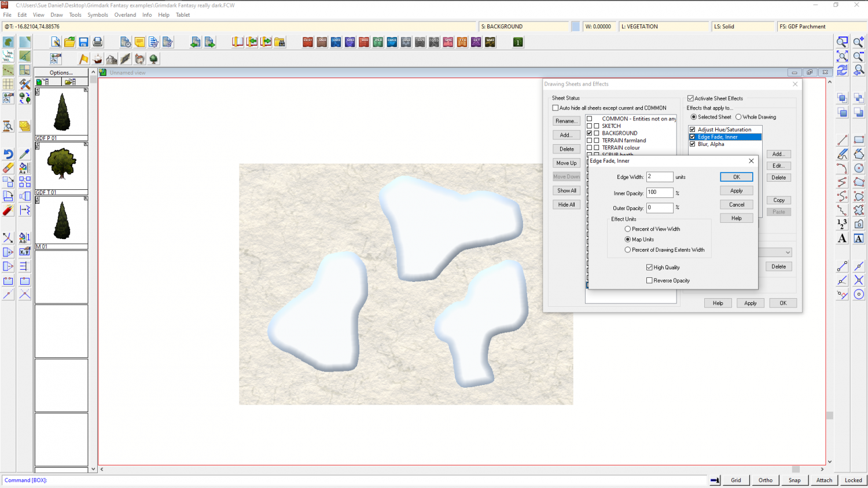Click the mountain symbols icon
The image size is (868, 488).
[112, 59]
